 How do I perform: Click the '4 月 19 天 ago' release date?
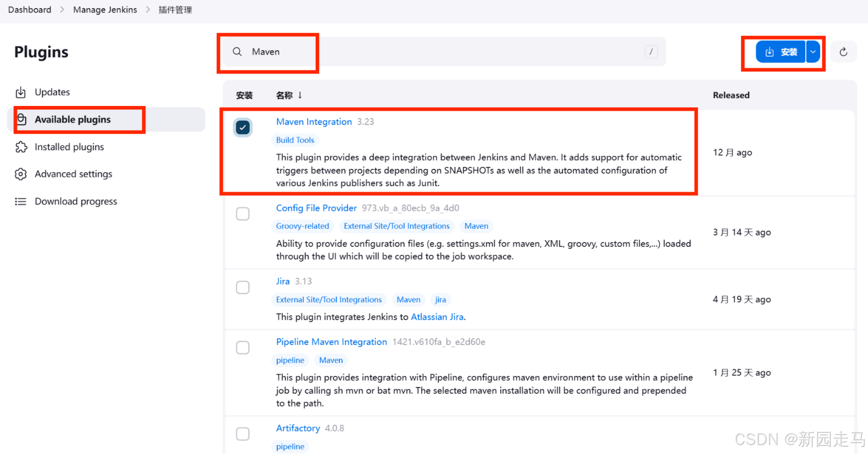click(x=742, y=299)
